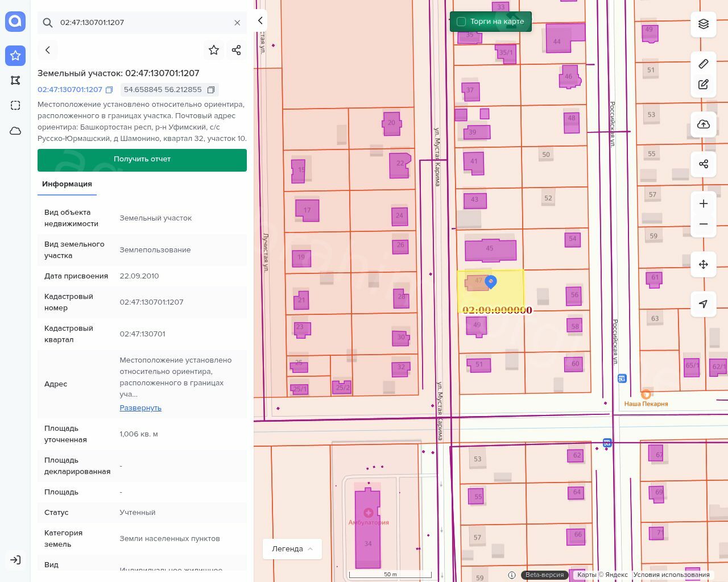Clear the cadastral search field

[x=237, y=23]
